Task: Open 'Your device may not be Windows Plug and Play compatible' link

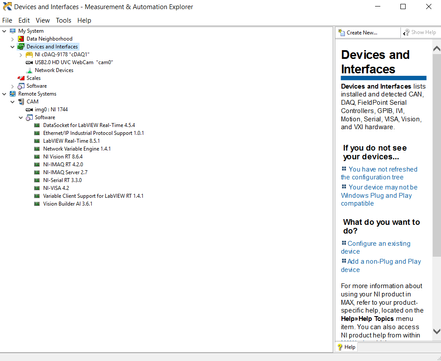Action: pyautogui.click(x=379, y=195)
